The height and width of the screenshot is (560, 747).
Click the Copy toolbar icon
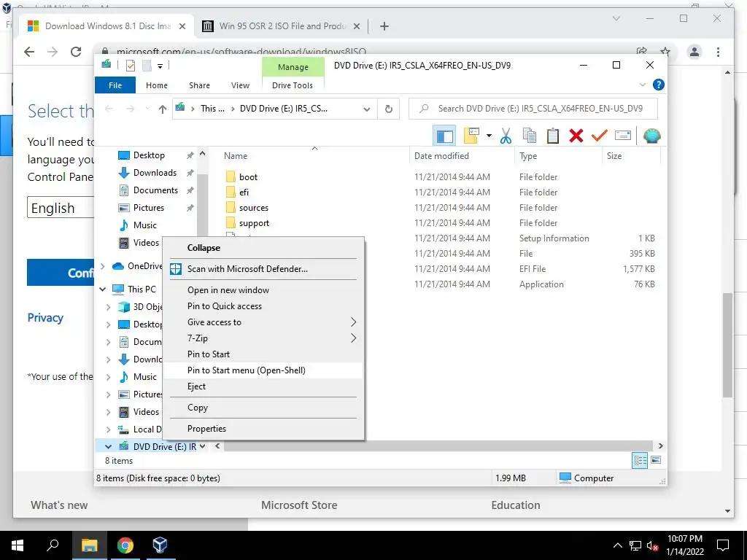coord(530,136)
